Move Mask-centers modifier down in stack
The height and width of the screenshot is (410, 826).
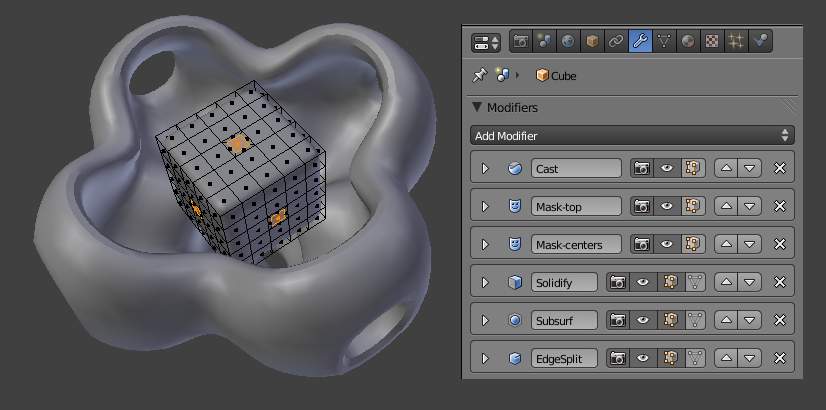pyautogui.click(x=750, y=245)
